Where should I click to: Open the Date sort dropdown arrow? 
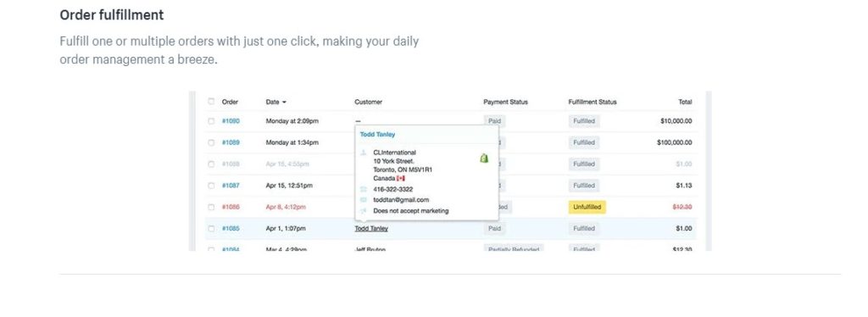click(284, 103)
